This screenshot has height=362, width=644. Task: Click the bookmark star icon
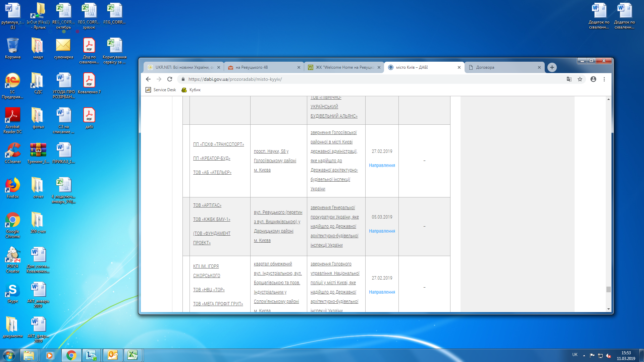pyautogui.click(x=580, y=79)
